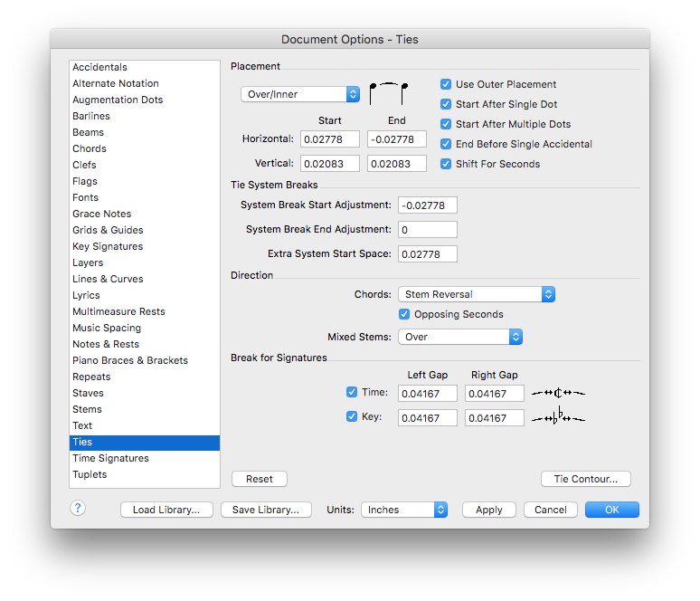700x601 pixels.
Task: Click the Reset button
Action: click(260, 479)
